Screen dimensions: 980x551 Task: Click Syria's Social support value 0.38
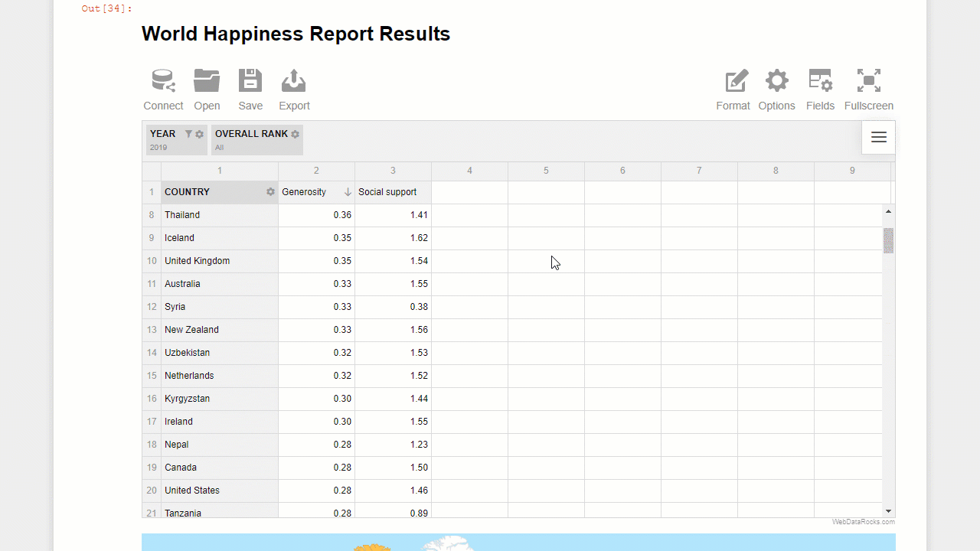[393, 307]
